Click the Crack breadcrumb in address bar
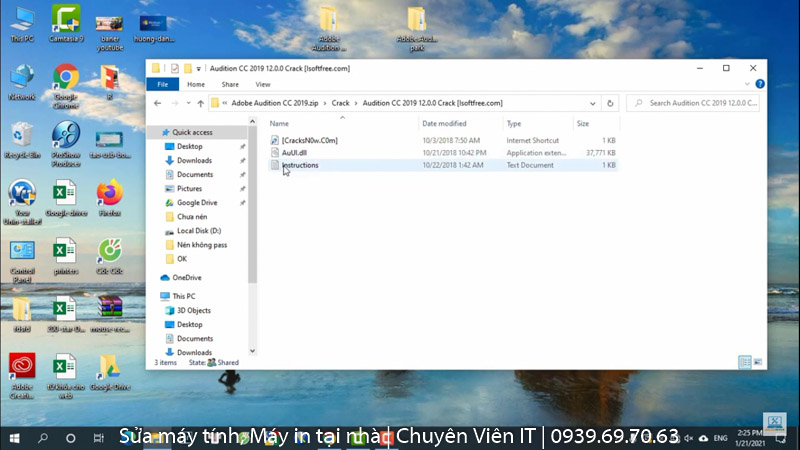 (341, 103)
